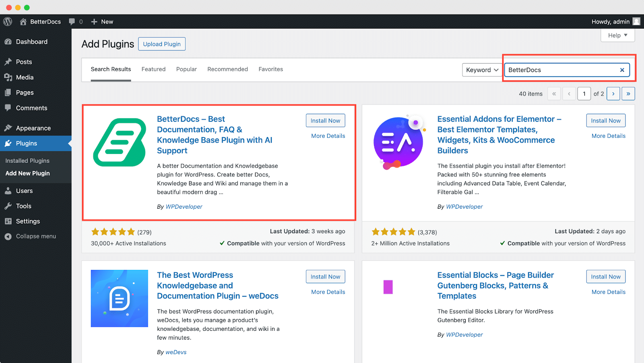The image size is (644, 363).
Task: Select Tools from the sidebar
Action: tap(23, 206)
